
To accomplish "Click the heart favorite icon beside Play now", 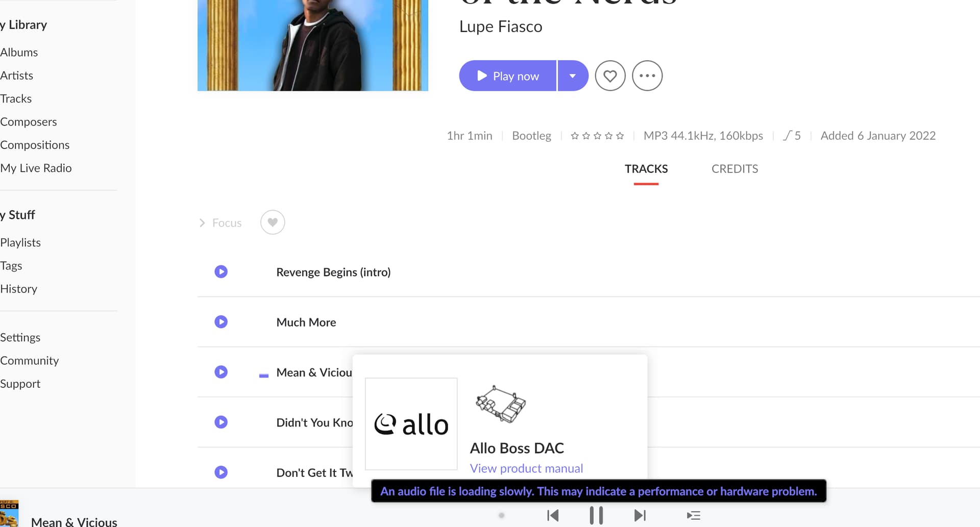I will [610, 76].
